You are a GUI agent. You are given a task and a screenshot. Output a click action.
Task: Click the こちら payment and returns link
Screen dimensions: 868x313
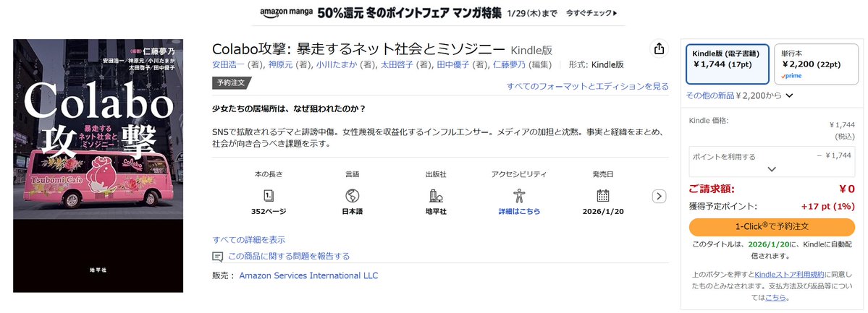775,298
